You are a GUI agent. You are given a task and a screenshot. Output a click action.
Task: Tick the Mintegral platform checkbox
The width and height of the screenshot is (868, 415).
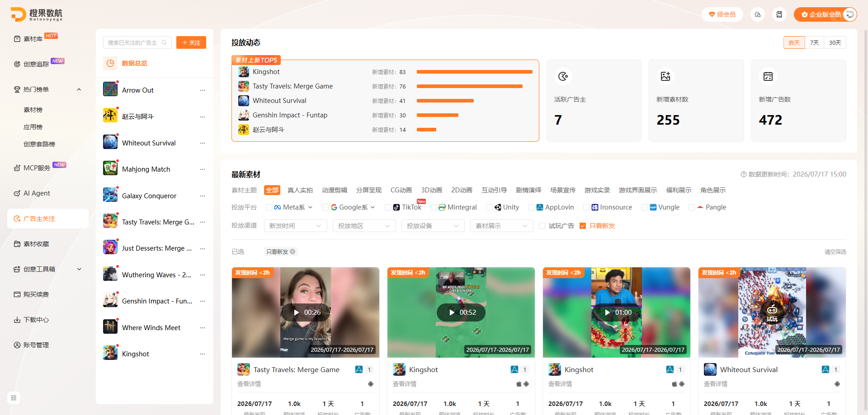434,207
